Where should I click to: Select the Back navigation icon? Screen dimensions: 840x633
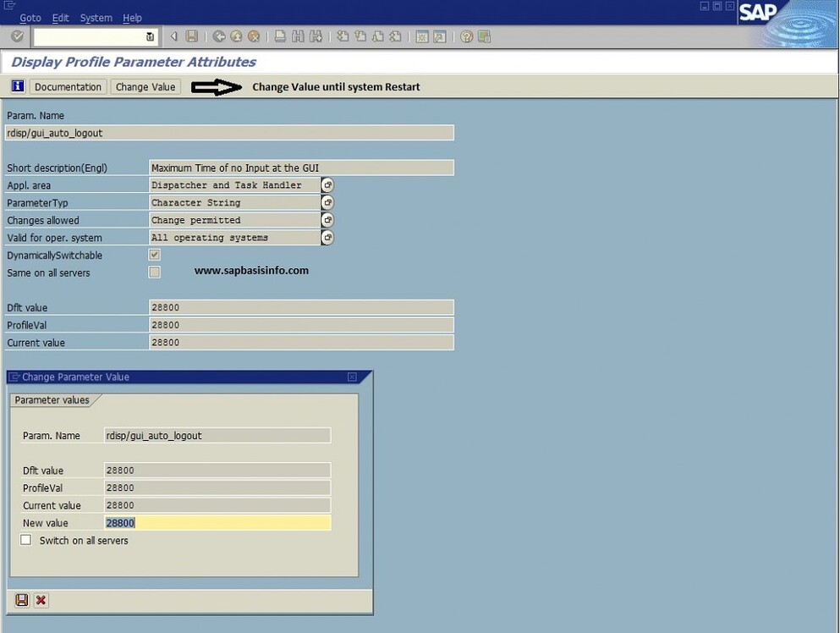coord(220,36)
